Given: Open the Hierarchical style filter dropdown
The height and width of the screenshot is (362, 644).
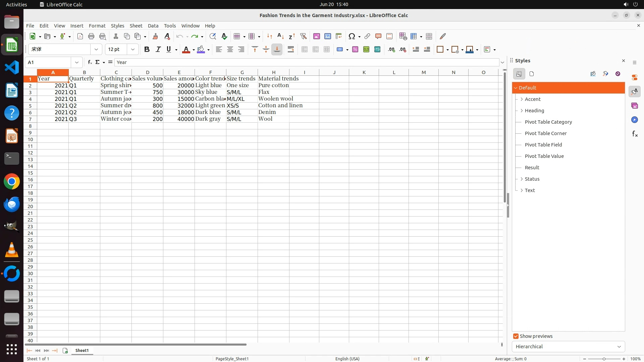Looking at the screenshot, I should (x=568, y=347).
